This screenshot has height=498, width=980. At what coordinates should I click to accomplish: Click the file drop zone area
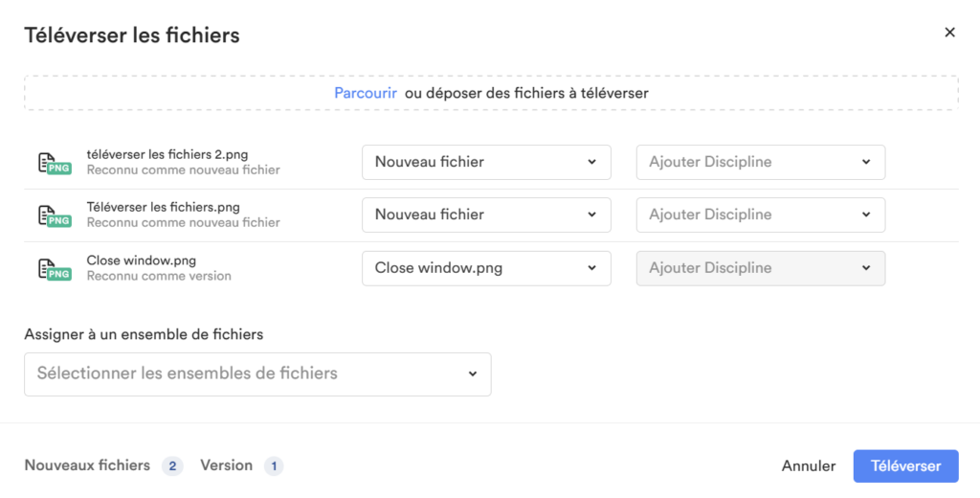pyautogui.click(x=491, y=93)
